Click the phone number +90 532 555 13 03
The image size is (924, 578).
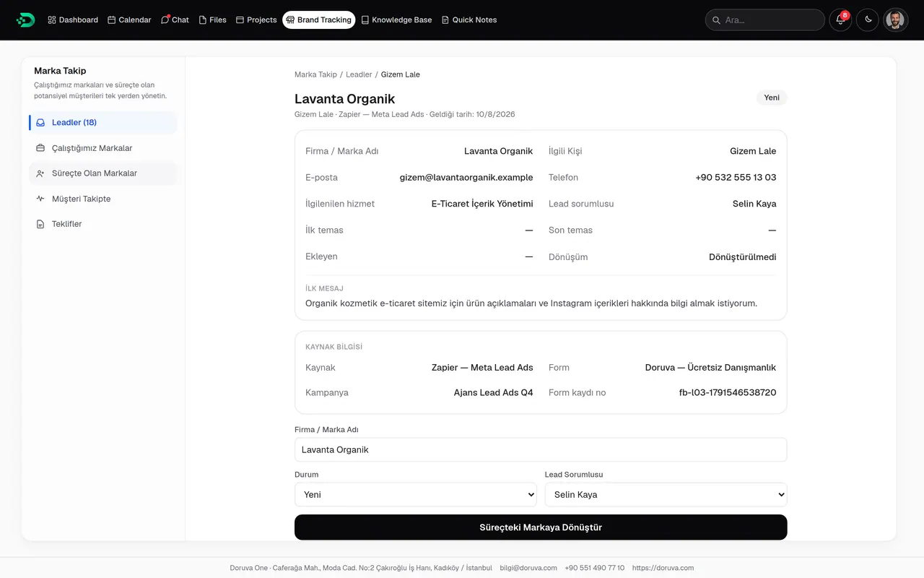click(736, 178)
